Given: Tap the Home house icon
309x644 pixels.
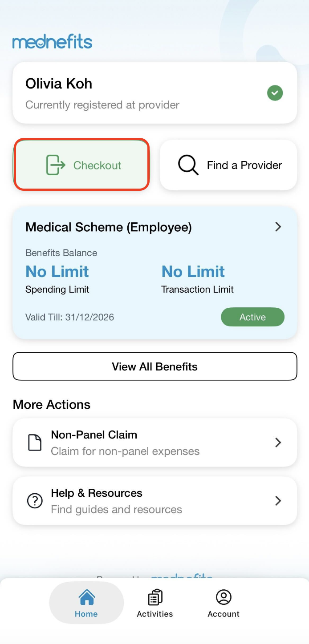Looking at the screenshot, I should click(86, 597).
